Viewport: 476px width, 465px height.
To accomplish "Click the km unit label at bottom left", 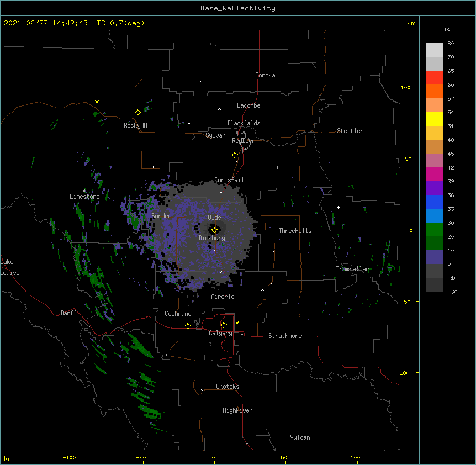I will [x=8, y=459].
